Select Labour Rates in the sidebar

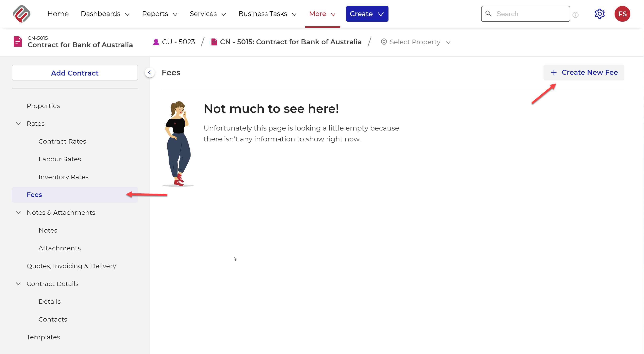pos(60,159)
